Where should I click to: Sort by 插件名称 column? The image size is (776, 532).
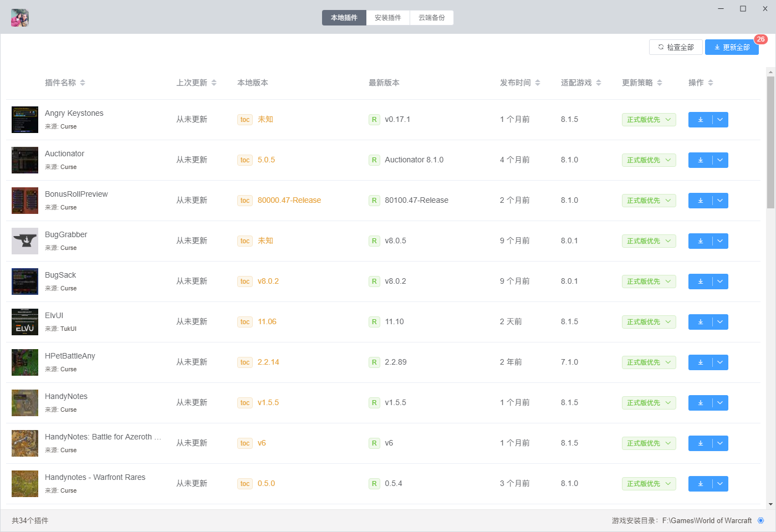[x=65, y=83]
